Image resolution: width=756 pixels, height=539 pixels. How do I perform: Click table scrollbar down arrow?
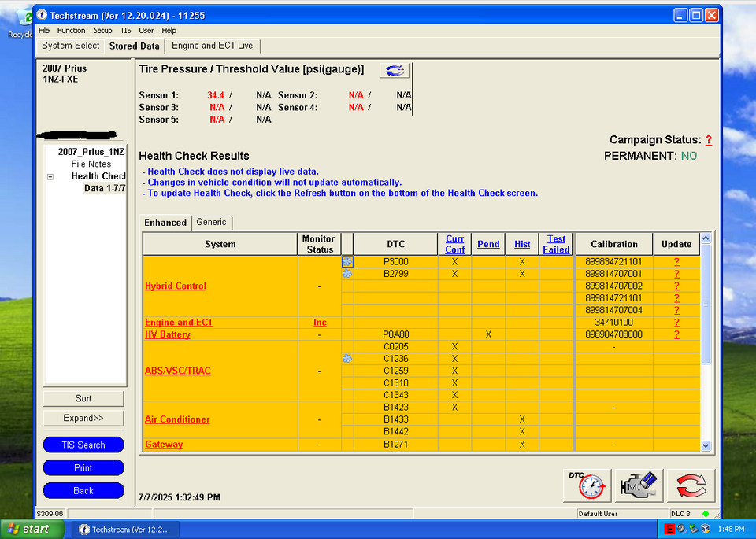point(706,445)
